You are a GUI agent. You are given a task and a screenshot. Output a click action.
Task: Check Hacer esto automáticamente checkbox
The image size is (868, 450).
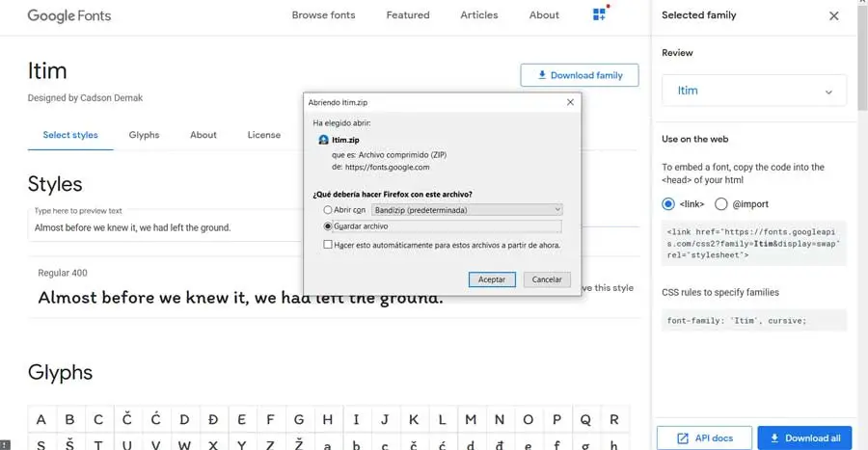pyautogui.click(x=328, y=245)
